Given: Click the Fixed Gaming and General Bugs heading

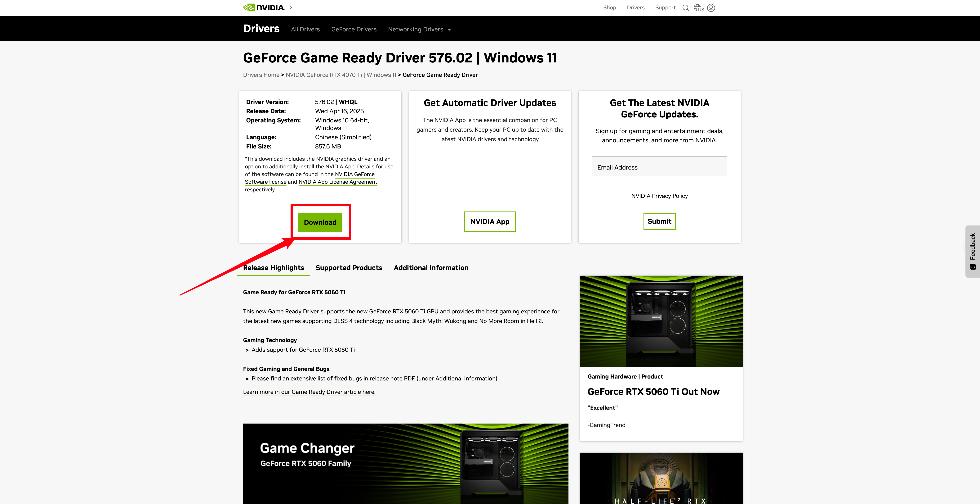Looking at the screenshot, I should [286, 369].
